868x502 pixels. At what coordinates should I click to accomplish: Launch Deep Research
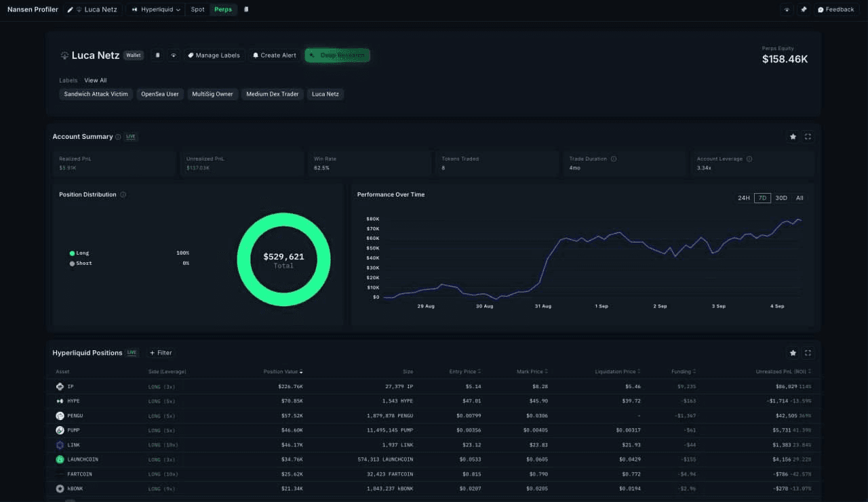tap(337, 55)
